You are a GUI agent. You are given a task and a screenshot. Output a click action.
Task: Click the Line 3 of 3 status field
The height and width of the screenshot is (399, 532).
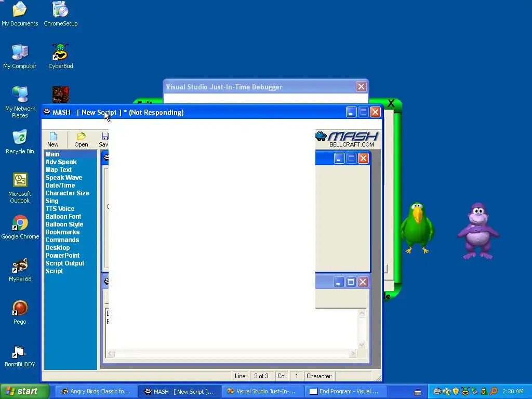(x=261, y=376)
